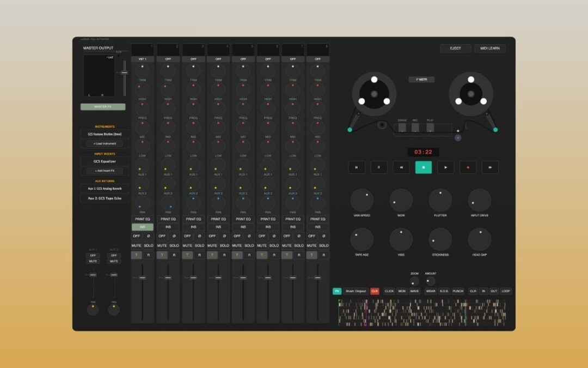Select the GCS Vostone Rhythm instrument entry
The height and width of the screenshot is (368, 588).
coord(105,134)
